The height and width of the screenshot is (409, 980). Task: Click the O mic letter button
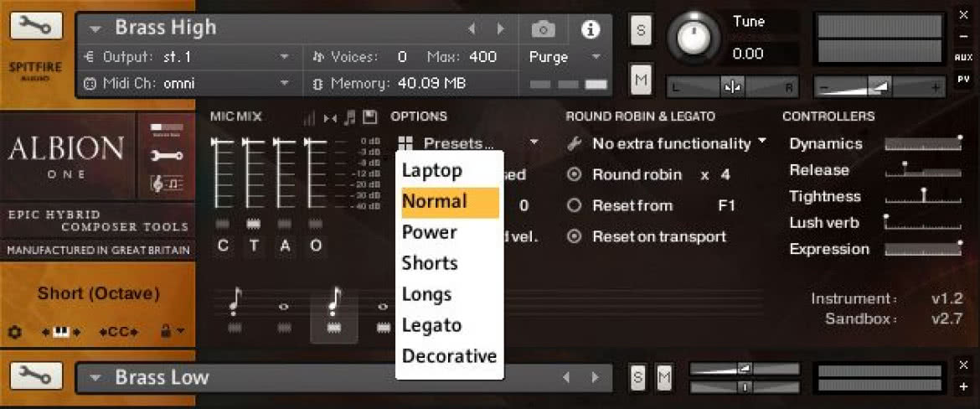coord(316,246)
